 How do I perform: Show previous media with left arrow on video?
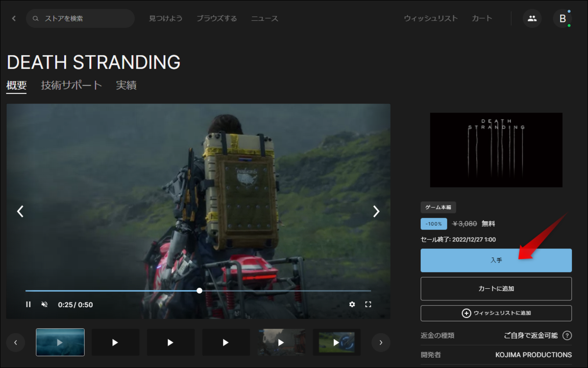coord(20,211)
